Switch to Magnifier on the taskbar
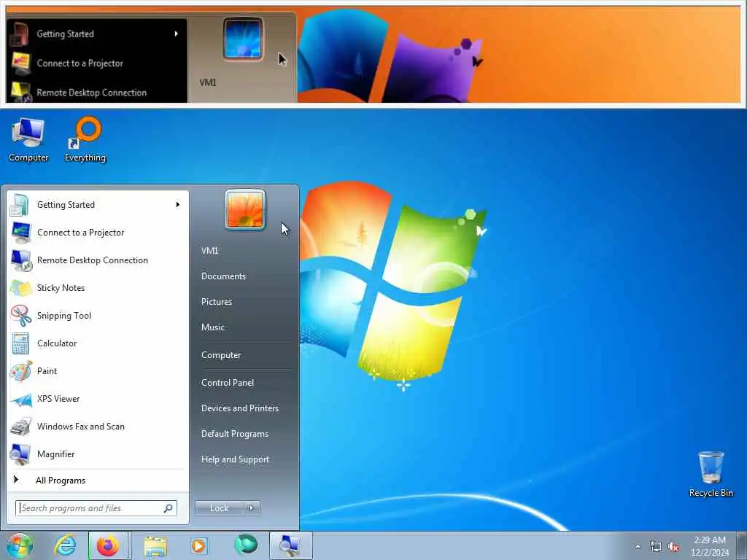This screenshot has width=747, height=560. (291, 545)
